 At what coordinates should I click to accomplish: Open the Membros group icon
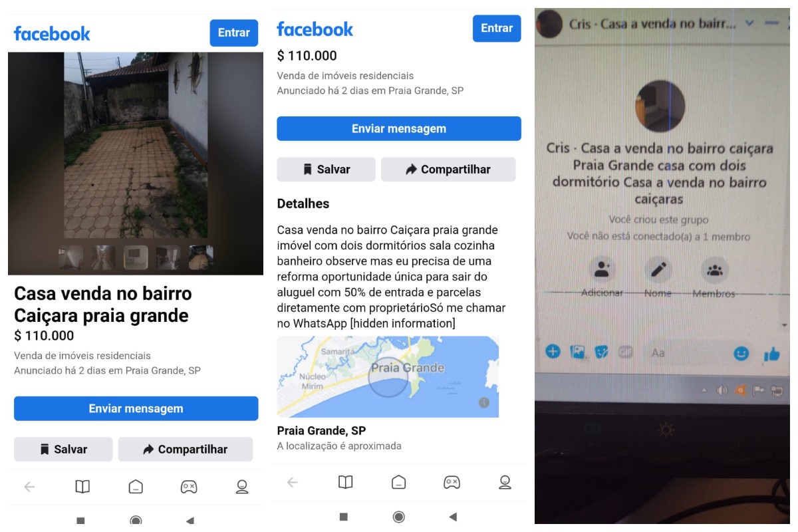point(715,271)
